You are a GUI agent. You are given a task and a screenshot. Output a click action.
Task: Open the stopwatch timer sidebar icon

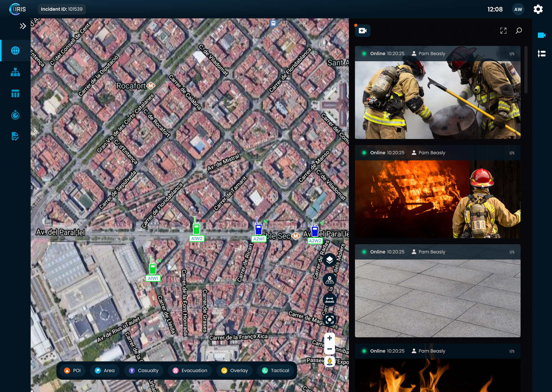[x=15, y=115]
